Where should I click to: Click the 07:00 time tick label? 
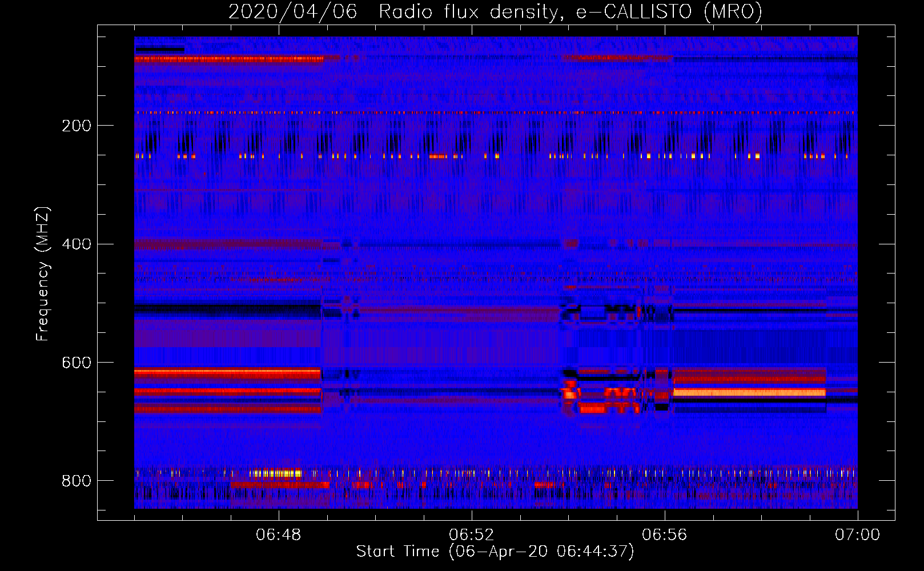click(x=857, y=535)
